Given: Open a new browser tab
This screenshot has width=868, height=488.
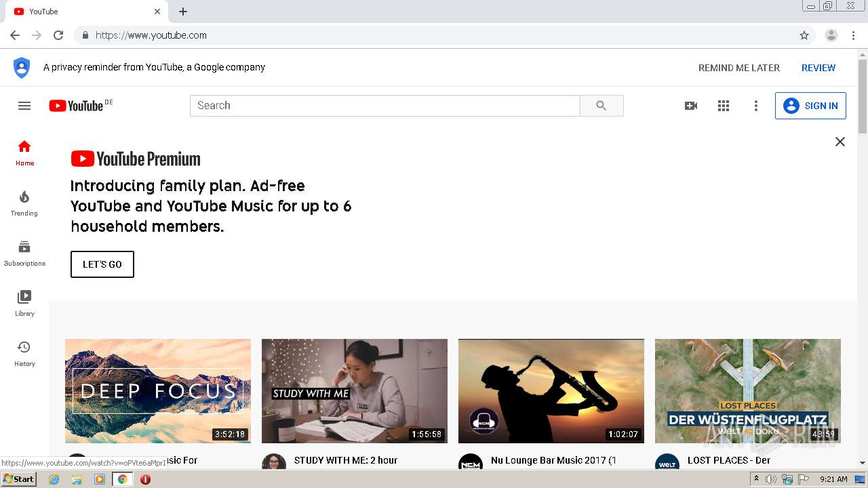Looking at the screenshot, I should (x=183, y=12).
